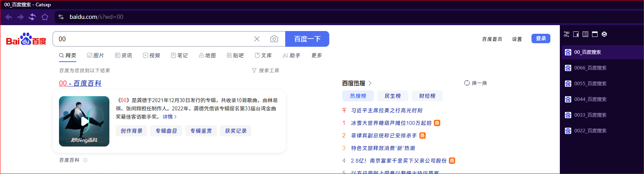This screenshot has height=174, width=644.
Task: Open the 文库 tab
Action: (x=263, y=55)
